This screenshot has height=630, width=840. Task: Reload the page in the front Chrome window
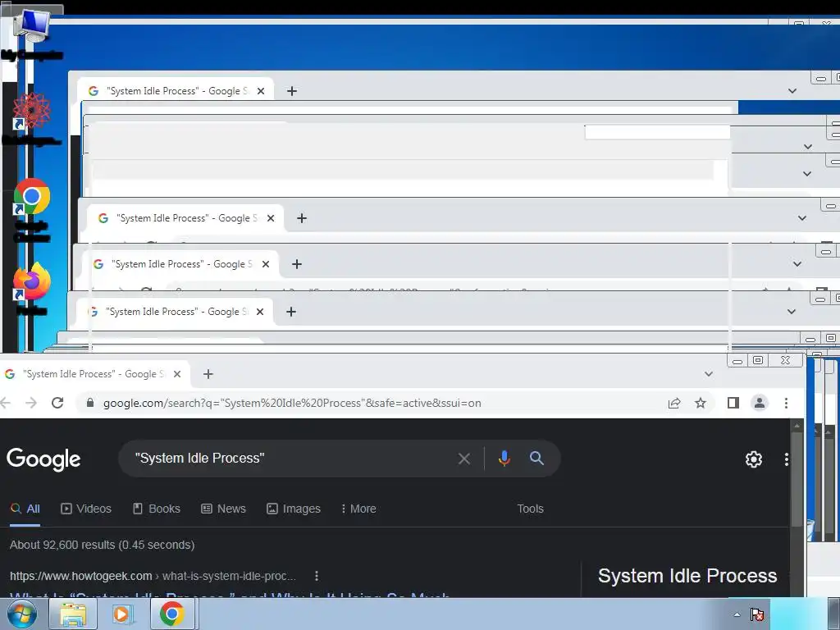coord(58,403)
